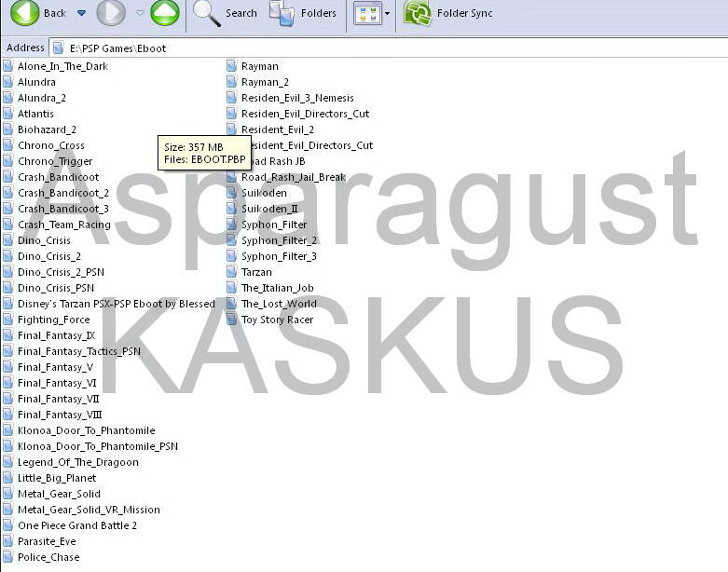The width and height of the screenshot is (728, 572).
Task: Click the Final_Fantasy_Tactics_PSN folder name
Action: [79, 351]
